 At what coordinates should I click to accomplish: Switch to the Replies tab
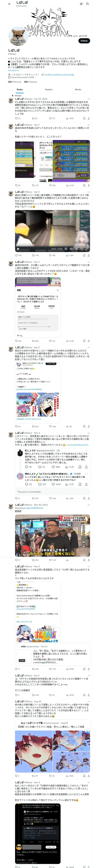pyautogui.click(x=49, y=90)
